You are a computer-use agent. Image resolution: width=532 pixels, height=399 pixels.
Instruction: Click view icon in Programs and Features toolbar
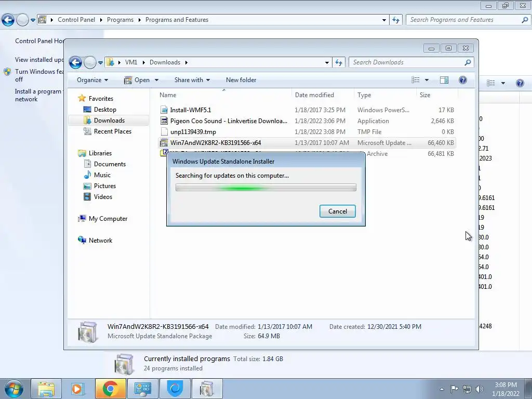click(490, 83)
